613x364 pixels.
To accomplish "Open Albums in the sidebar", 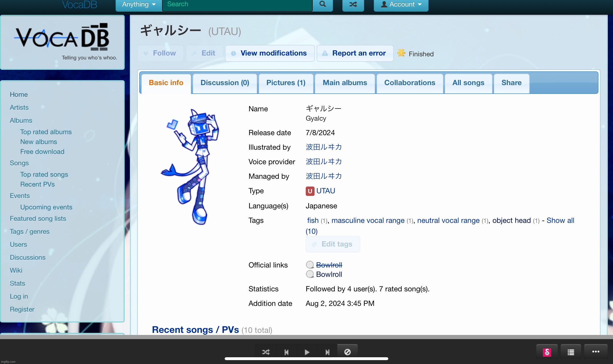I will click(21, 120).
